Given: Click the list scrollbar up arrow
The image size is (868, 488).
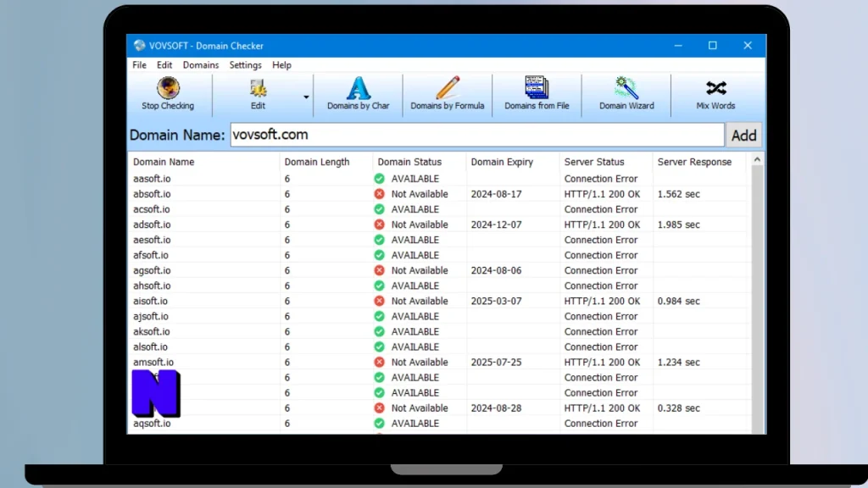Looking at the screenshot, I should click(757, 160).
